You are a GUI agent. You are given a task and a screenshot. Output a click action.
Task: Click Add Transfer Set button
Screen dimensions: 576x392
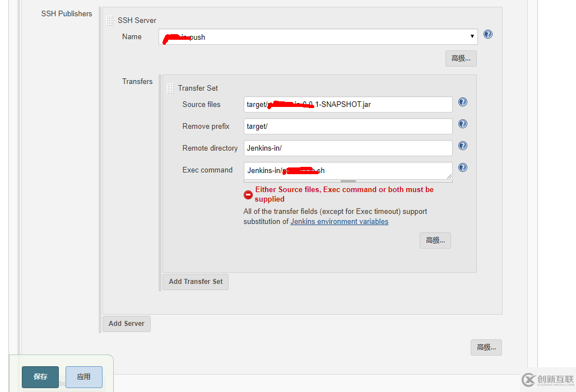[x=196, y=282]
